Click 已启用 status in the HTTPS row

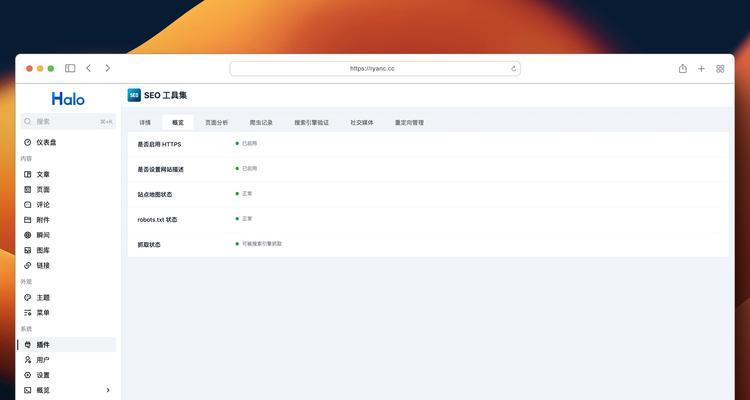coord(249,144)
